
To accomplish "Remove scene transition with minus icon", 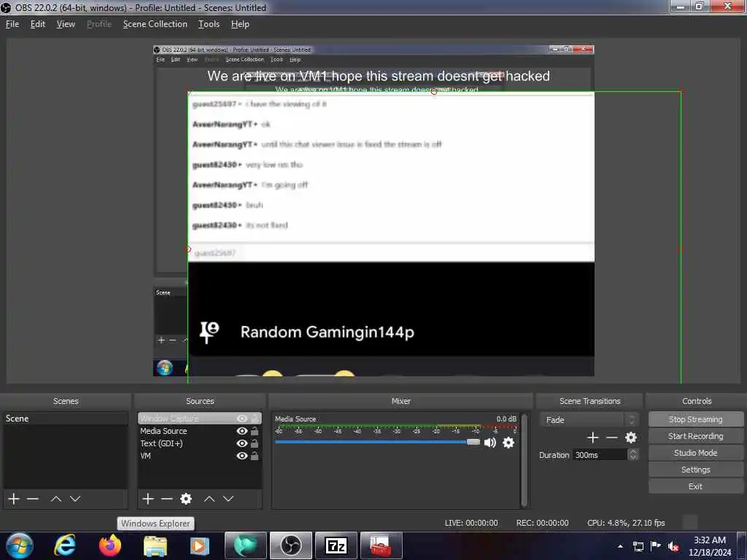I will pyautogui.click(x=612, y=437).
